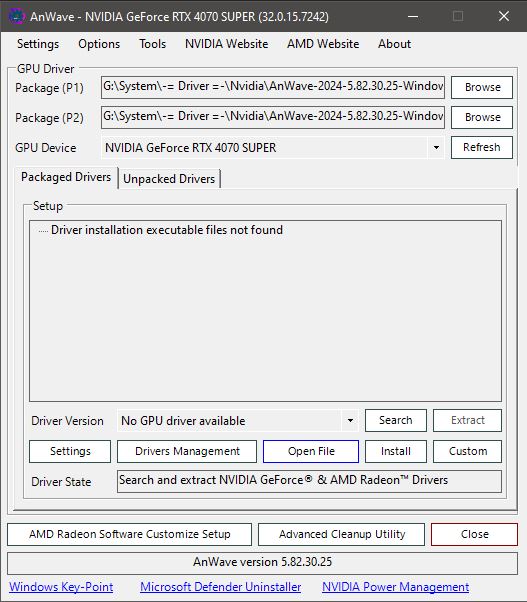Browse for Package (P1) path
This screenshot has height=602, width=527.
point(482,87)
